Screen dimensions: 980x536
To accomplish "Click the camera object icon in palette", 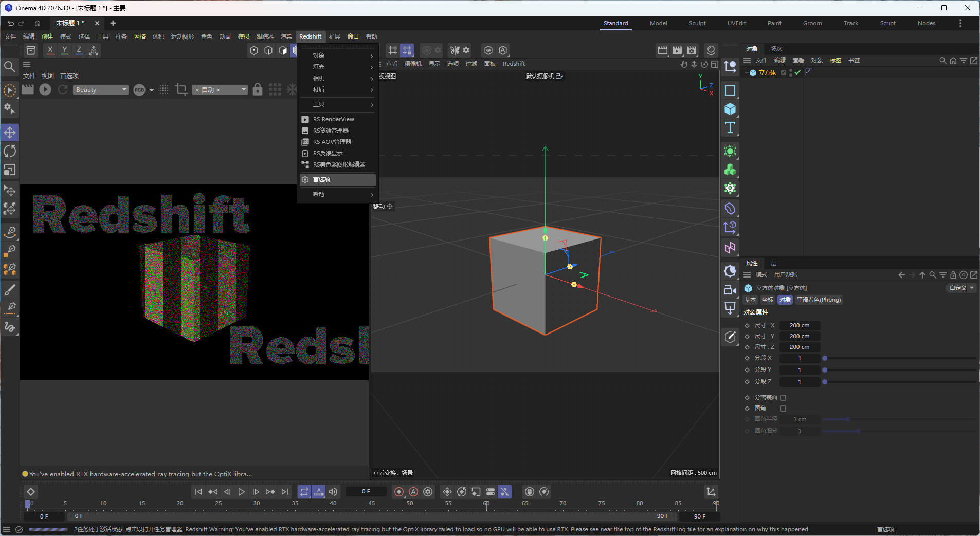I will pos(730,290).
